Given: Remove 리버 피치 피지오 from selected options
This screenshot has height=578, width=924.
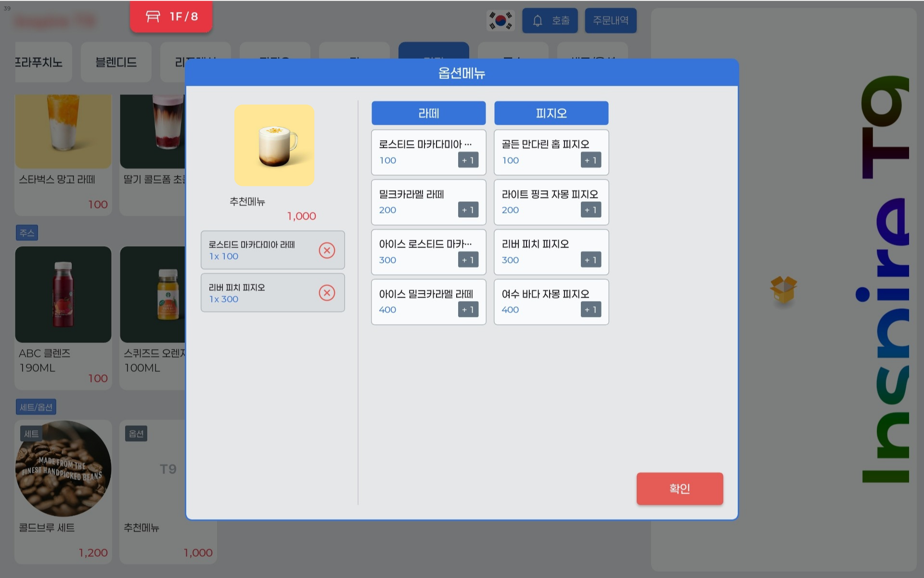Looking at the screenshot, I should coord(327,293).
